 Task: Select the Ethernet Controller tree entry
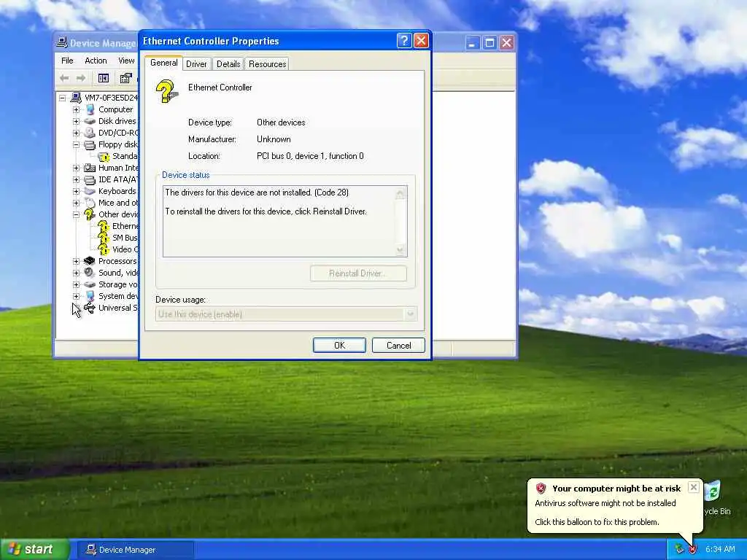125,226
